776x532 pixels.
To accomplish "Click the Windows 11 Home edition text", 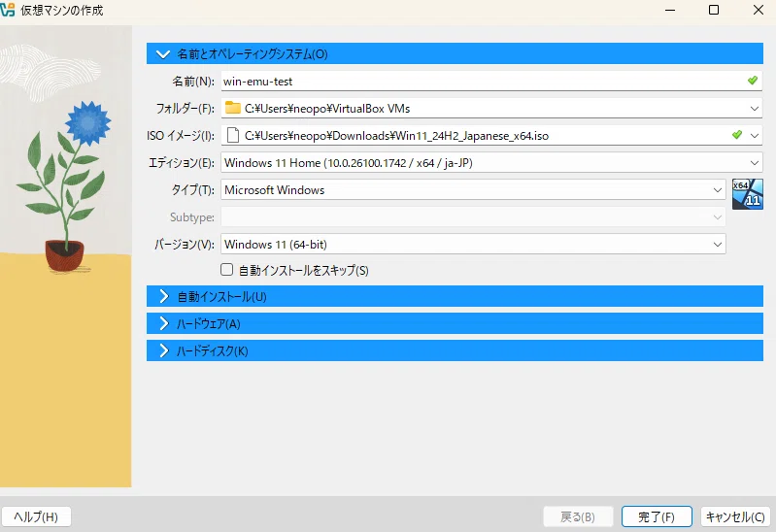I will [x=349, y=163].
